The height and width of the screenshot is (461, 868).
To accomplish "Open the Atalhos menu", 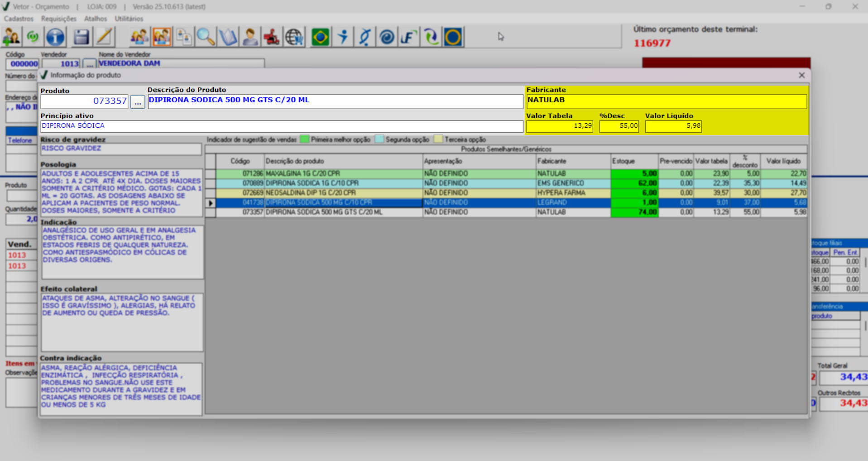I will [x=96, y=19].
